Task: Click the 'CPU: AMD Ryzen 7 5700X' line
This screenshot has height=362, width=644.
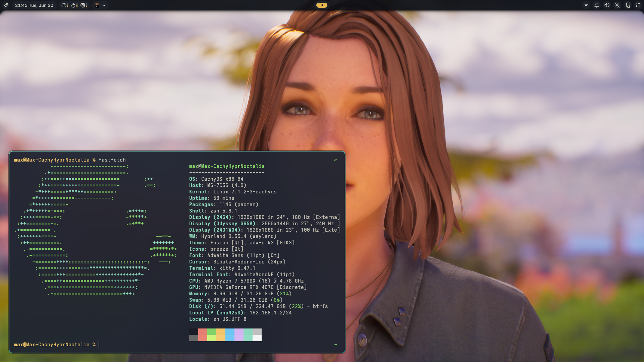Action: [x=247, y=281]
